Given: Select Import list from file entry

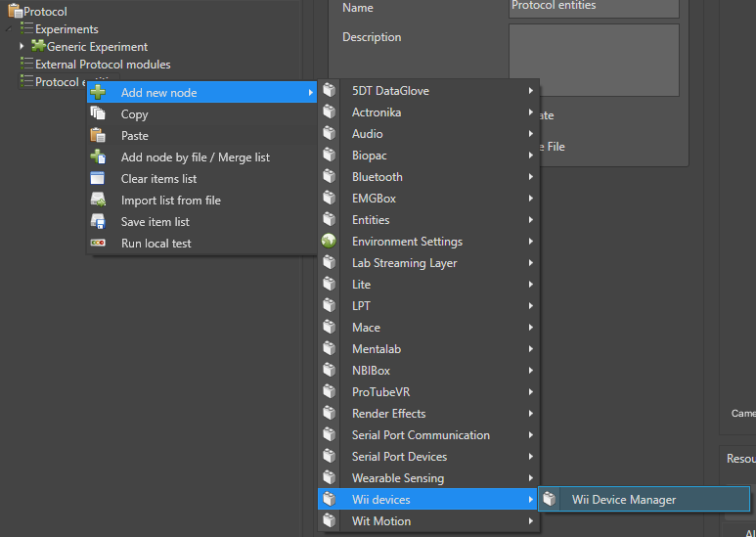Looking at the screenshot, I should pos(201,201).
